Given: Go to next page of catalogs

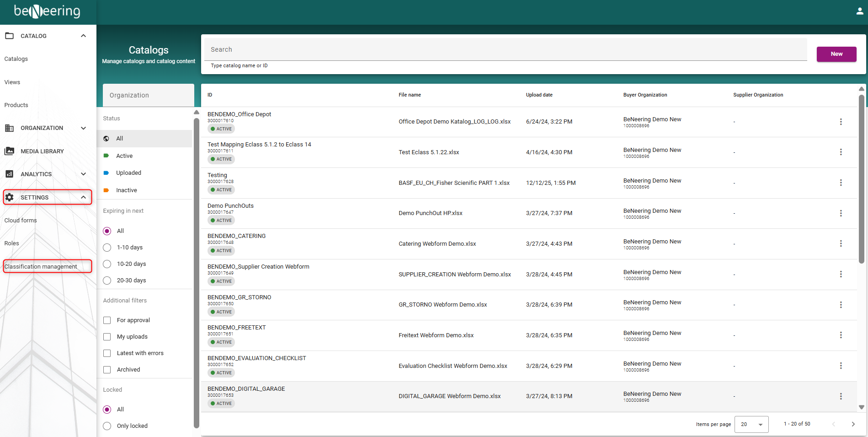Looking at the screenshot, I should point(853,424).
